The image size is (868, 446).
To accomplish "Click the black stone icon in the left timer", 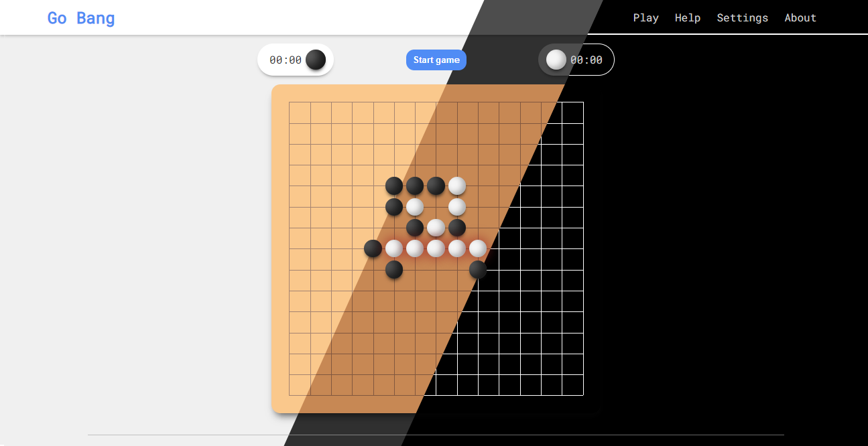I will point(315,60).
